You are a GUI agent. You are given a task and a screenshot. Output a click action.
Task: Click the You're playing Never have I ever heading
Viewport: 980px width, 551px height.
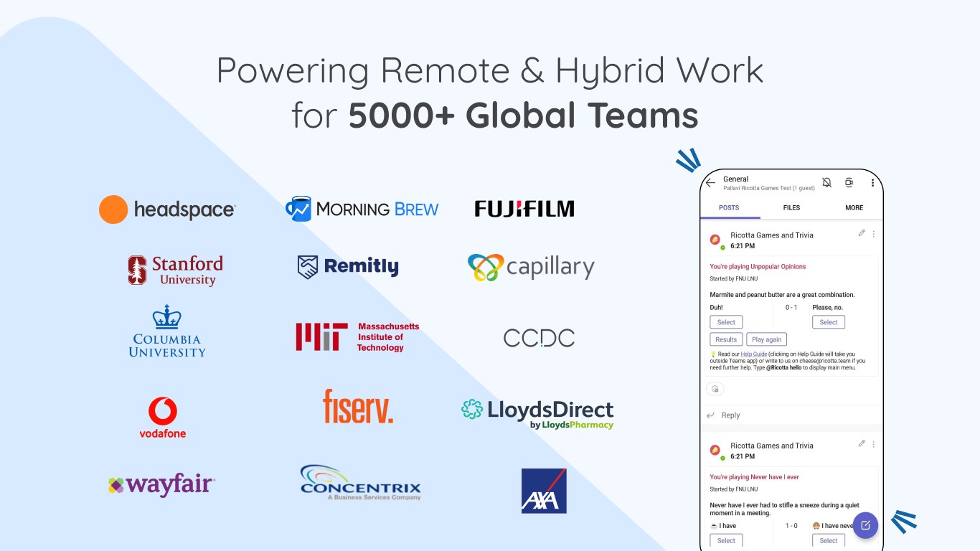[754, 477]
